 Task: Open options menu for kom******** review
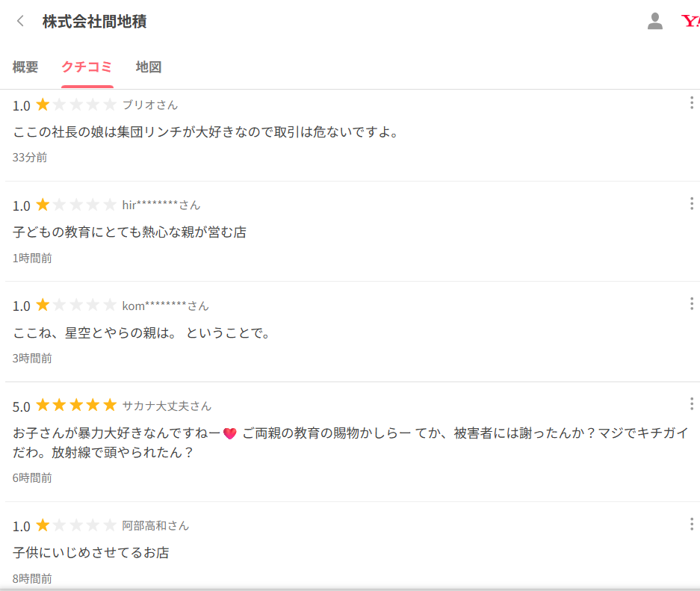pos(692,303)
